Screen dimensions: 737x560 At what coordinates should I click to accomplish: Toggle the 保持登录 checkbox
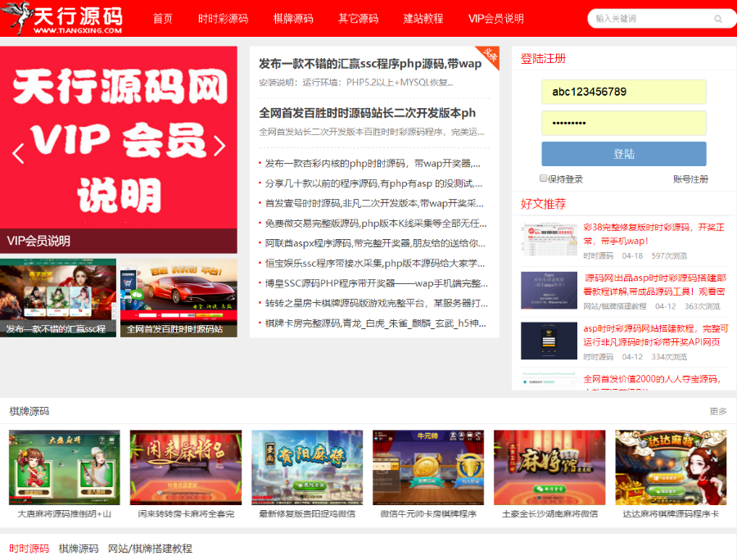click(544, 178)
